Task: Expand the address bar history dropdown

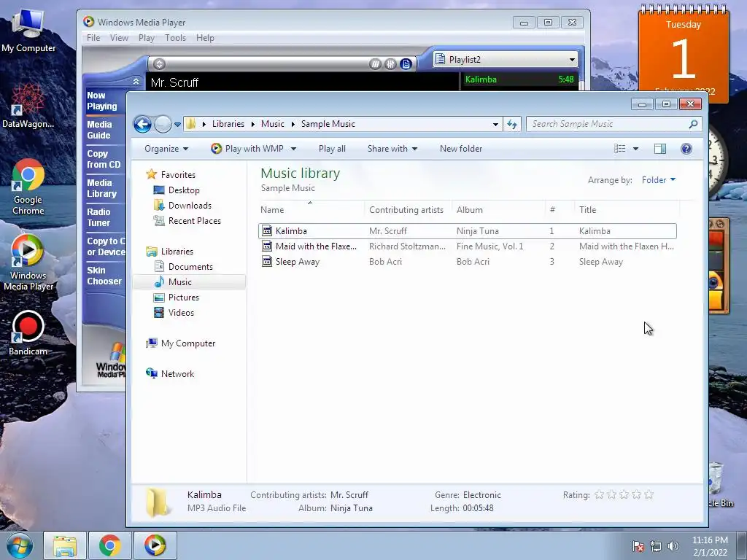Action: click(x=495, y=124)
